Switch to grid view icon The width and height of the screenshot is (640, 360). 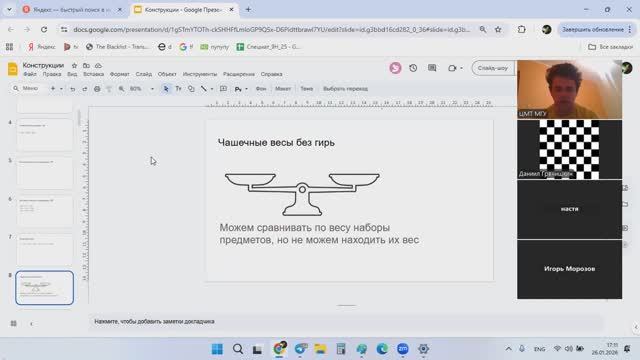coord(13,323)
